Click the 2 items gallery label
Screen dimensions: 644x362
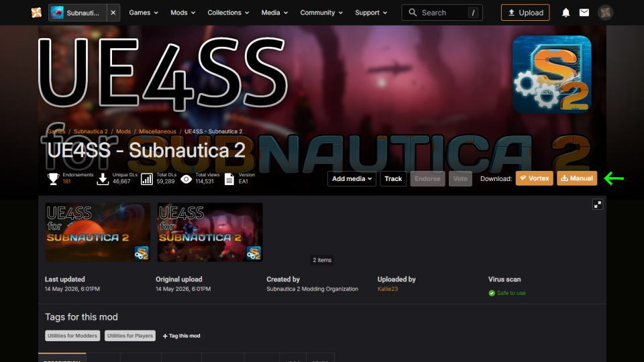pyautogui.click(x=322, y=260)
